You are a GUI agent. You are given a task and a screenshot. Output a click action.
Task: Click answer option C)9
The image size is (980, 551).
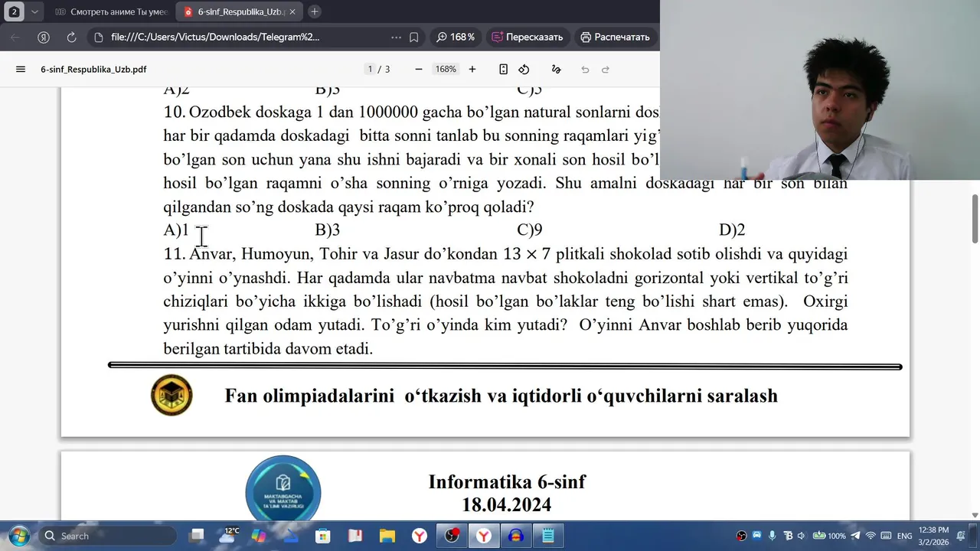[530, 230]
